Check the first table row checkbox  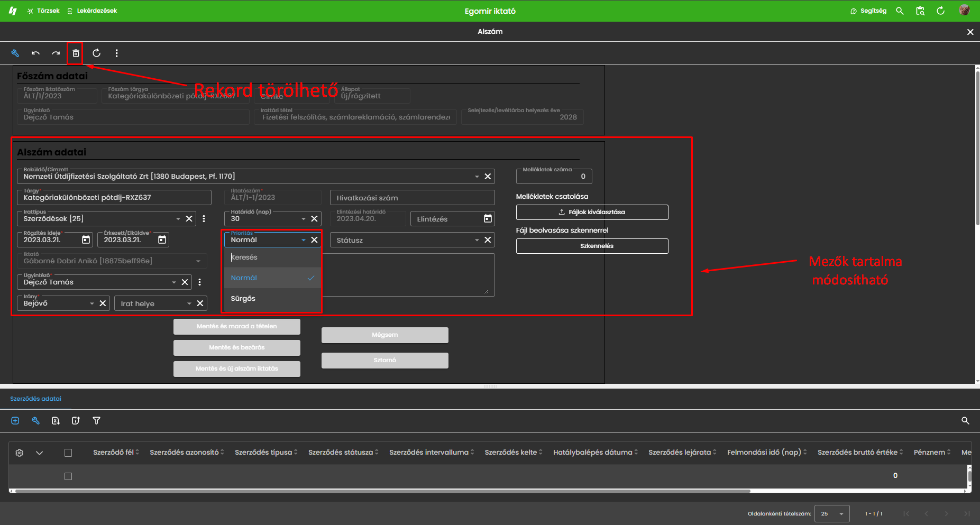pyautogui.click(x=68, y=476)
